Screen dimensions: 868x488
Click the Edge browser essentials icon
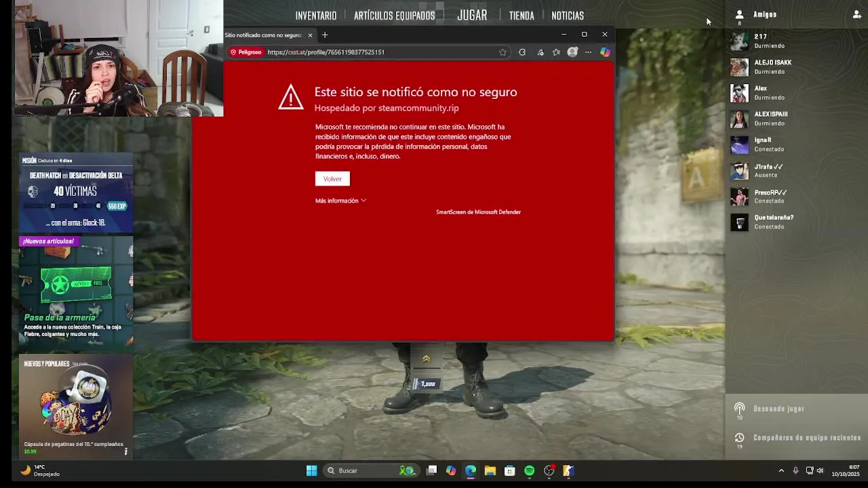click(540, 52)
